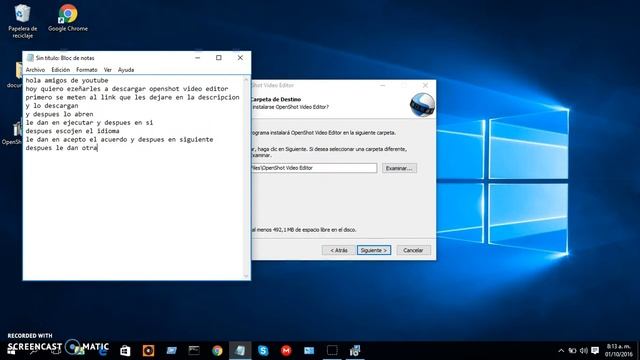640x360 pixels.
Task: Open Google Chrome from the taskbar
Action: pyautogui.click(x=217, y=351)
